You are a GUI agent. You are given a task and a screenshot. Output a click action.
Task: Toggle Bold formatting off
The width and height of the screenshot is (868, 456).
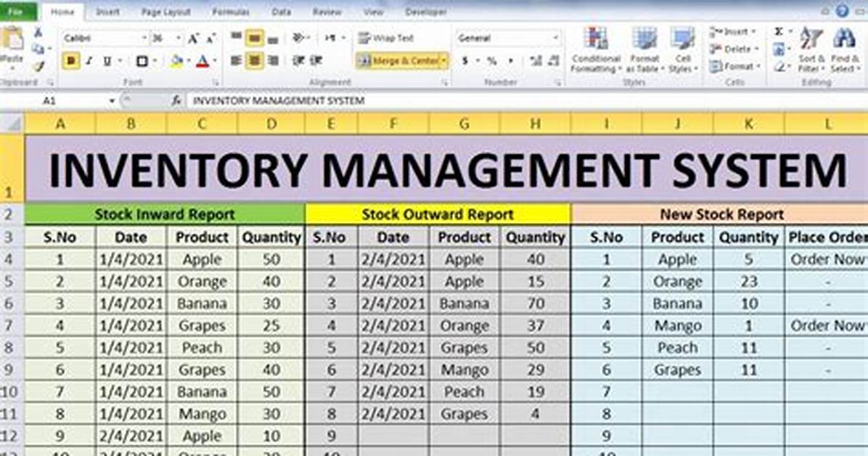click(71, 61)
